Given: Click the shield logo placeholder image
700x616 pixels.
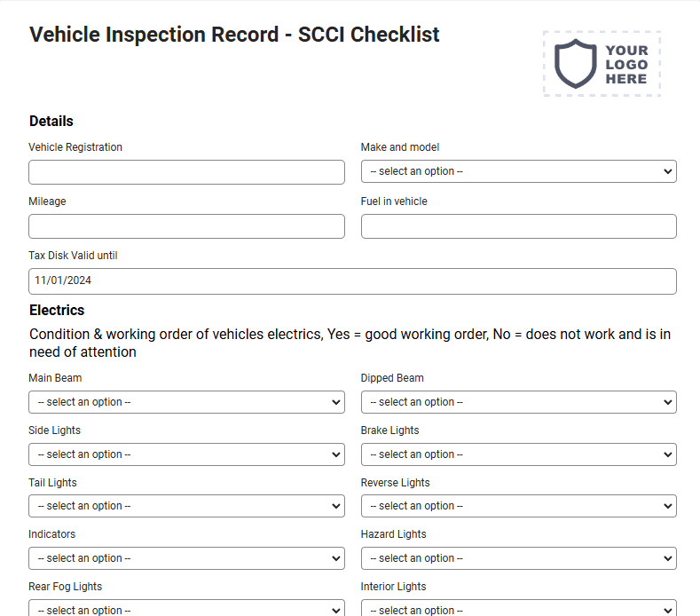Looking at the screenshot, I should [x=602, y=63].
